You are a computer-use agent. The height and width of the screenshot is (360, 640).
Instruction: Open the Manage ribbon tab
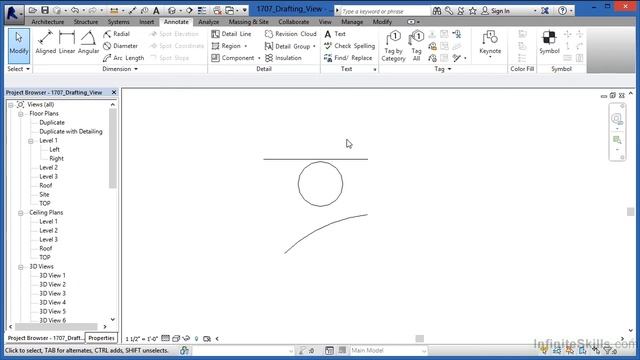pyautogui.click(x=352, y=22)
